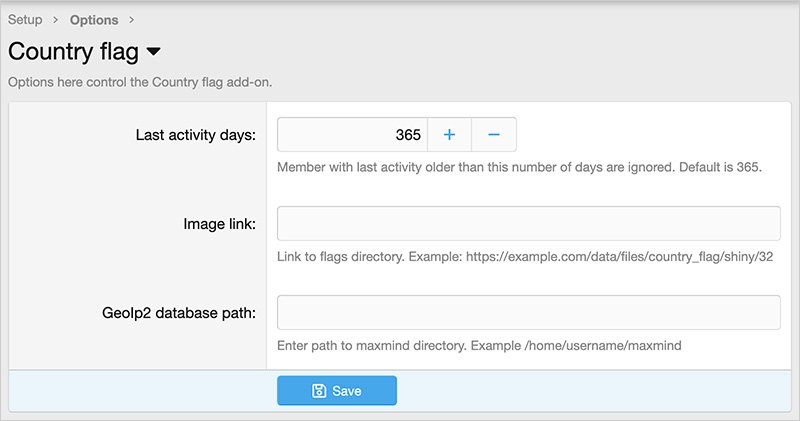Go to the Setup breadcrumb
The height and width of the screenshot is (421, 800).
pos(25,20)
